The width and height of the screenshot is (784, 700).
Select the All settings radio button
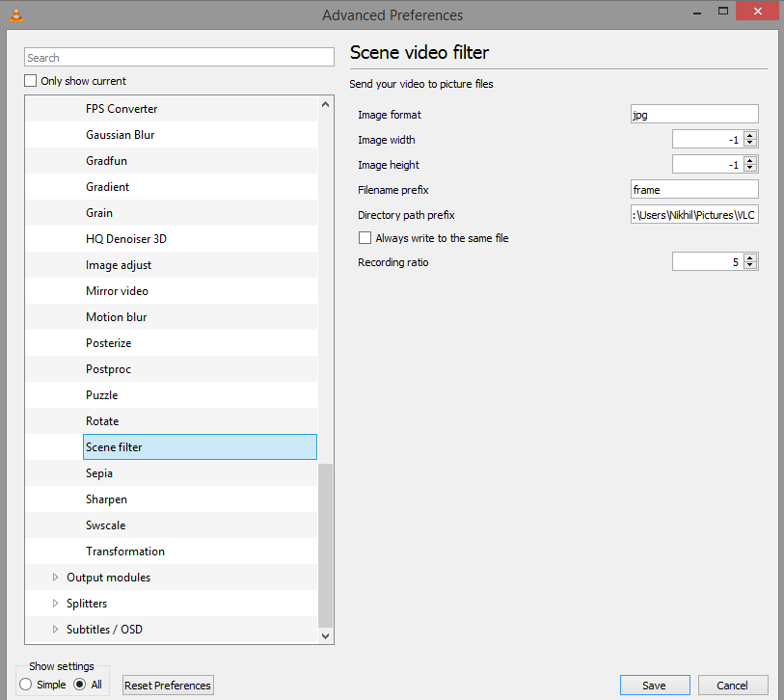(x=80, y=685)
